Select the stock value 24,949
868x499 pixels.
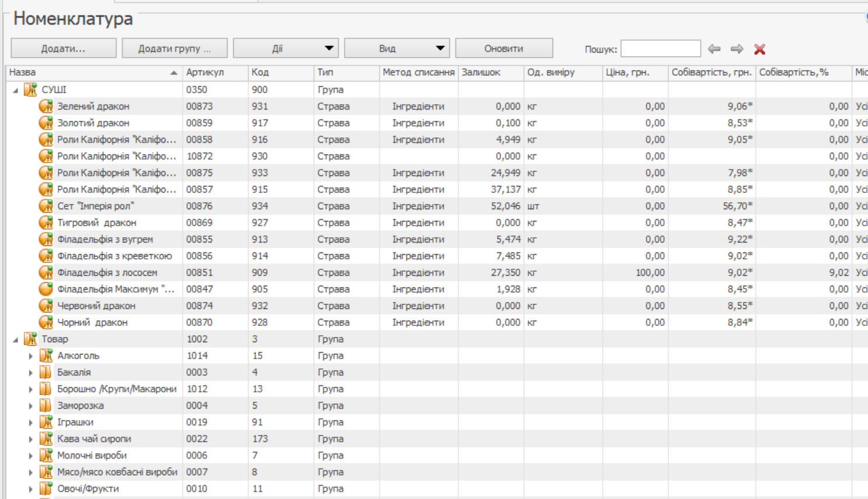point(506,173)
